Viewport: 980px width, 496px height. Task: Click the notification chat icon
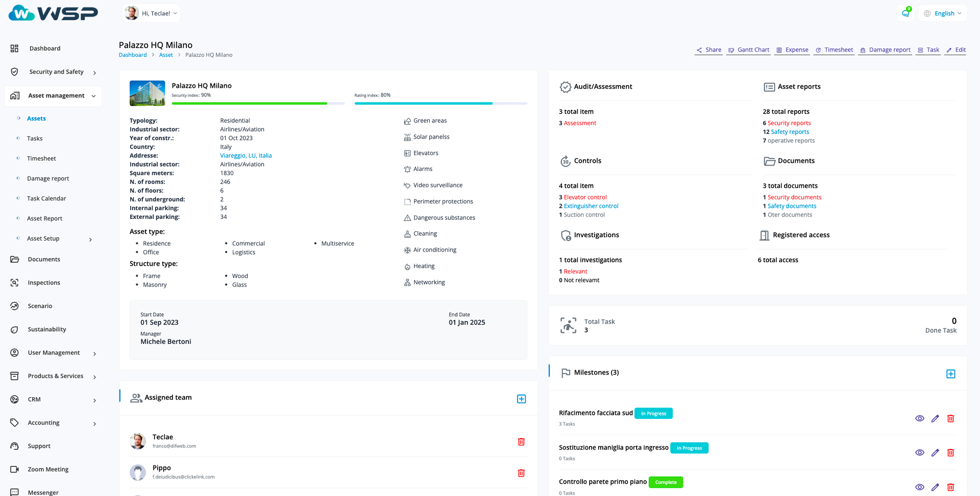[x=905, y=13]
